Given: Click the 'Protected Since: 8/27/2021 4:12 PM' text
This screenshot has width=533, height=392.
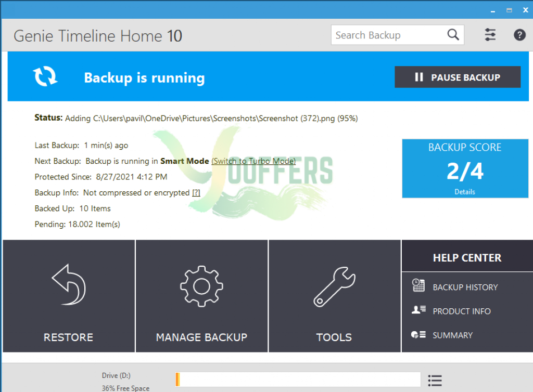Looking at the screenshot, I should point(100,177).
